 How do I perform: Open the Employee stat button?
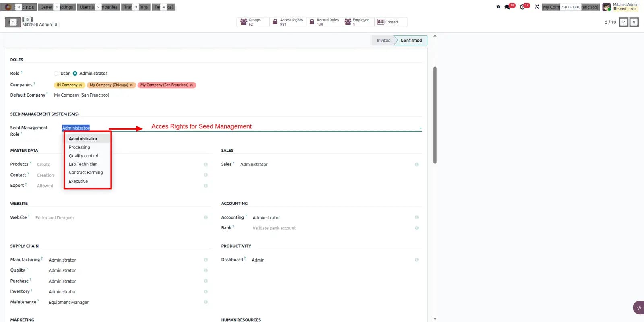tap(358, 22)
